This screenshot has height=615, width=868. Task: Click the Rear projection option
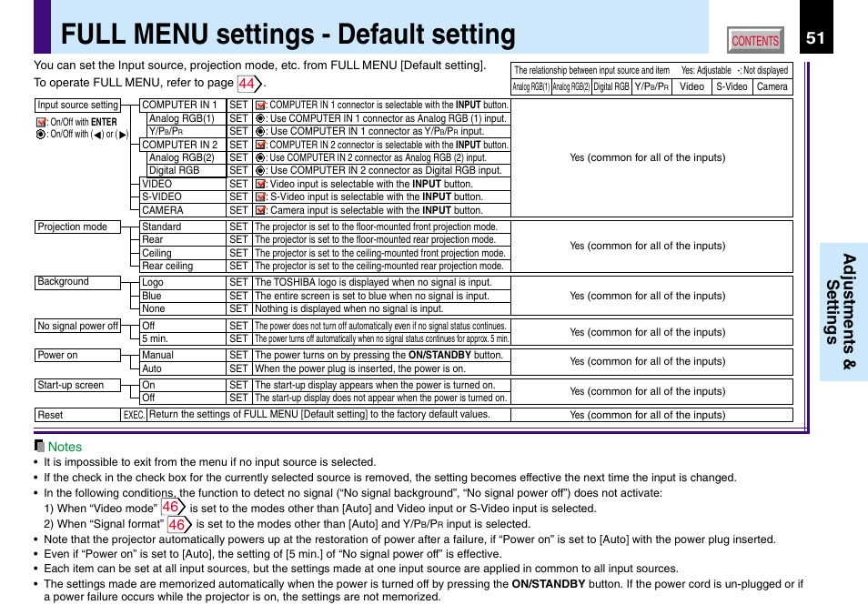(183, 239)
